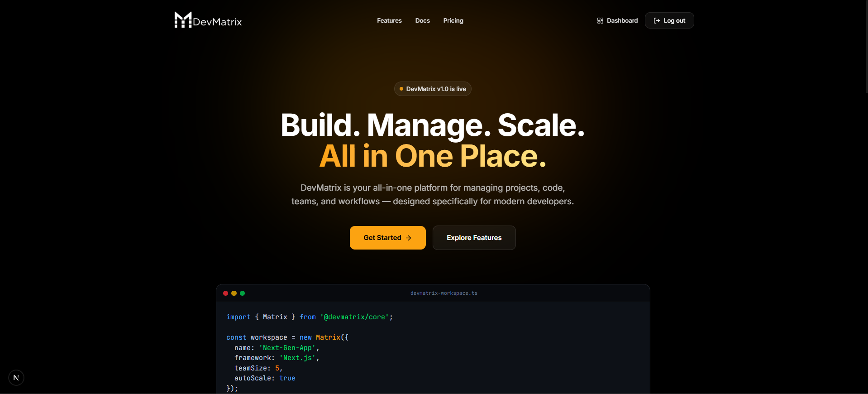Click the yellow dot in code window
Viewport: 868px width, 394px height.
pos(234,293)
